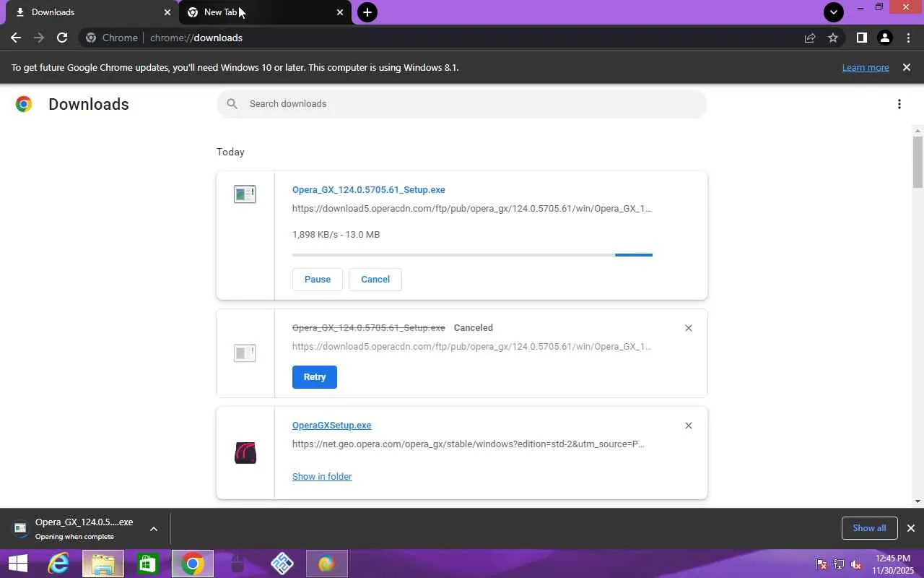Screen dimensions: 924x578
Task: Launch Internet Explorer from the taskbar
Action: coord(58,564)
